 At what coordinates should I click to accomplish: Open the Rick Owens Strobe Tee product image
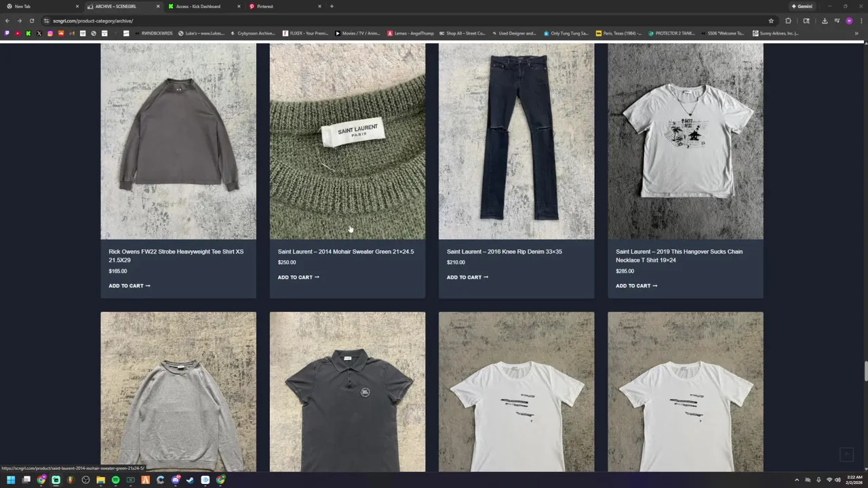coord(178,142)
